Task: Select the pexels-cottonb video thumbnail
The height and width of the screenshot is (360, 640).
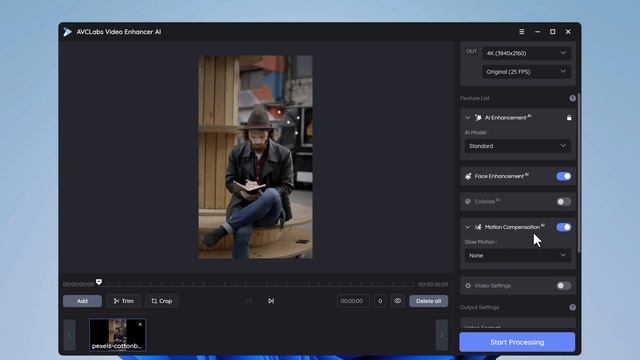Action: 118,335
